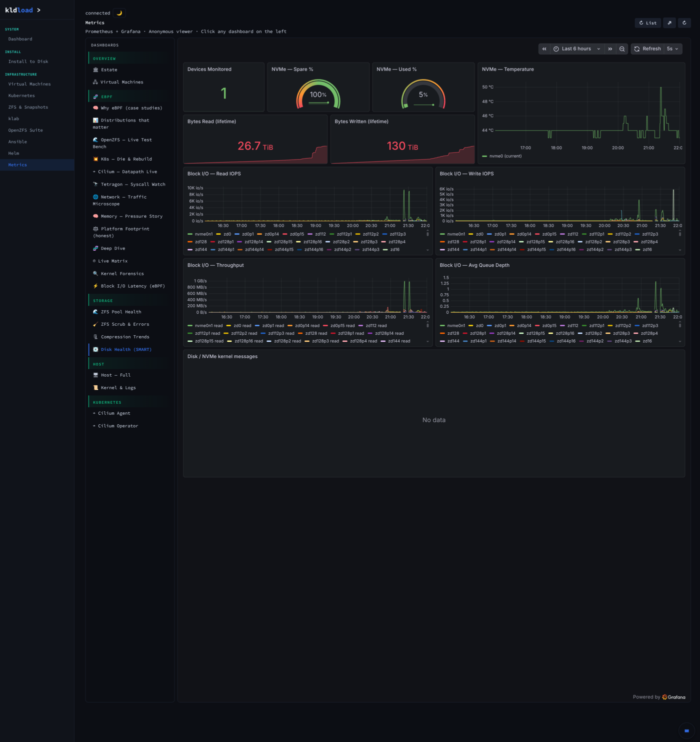This screenshot has width=700, height=742.
Task: Open the Cilium Operator dashboard
Action: pyautogui.click(x=115, y=426)
